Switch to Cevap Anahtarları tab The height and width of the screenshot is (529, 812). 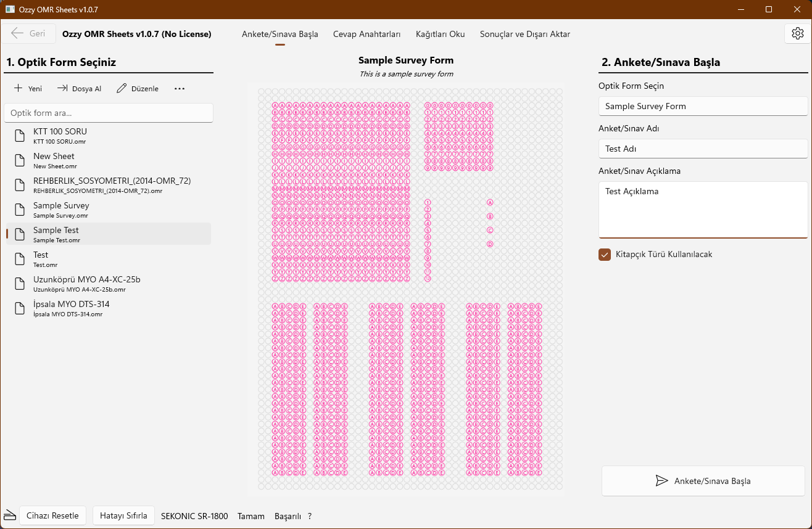point(367,34)
